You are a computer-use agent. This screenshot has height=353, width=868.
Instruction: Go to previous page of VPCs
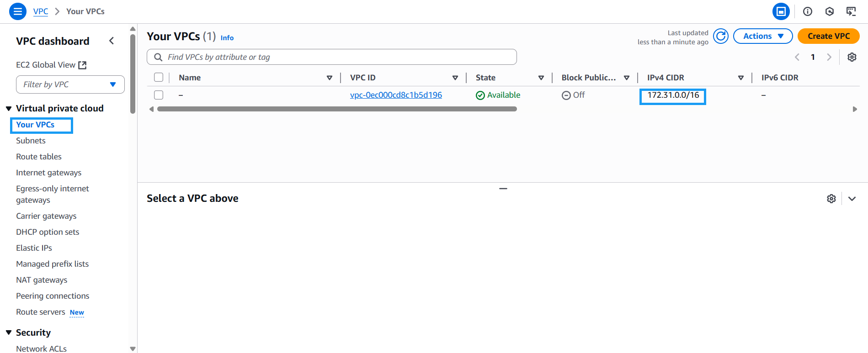point(797,57)
